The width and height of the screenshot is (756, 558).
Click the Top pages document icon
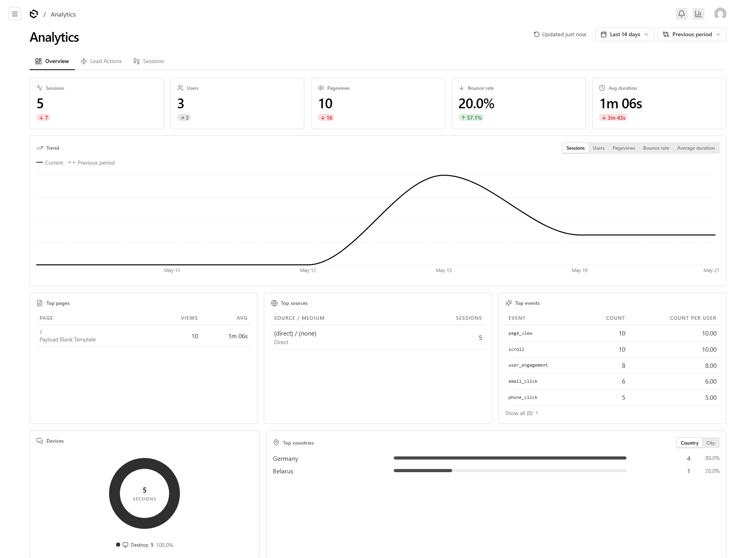[39, 303]
